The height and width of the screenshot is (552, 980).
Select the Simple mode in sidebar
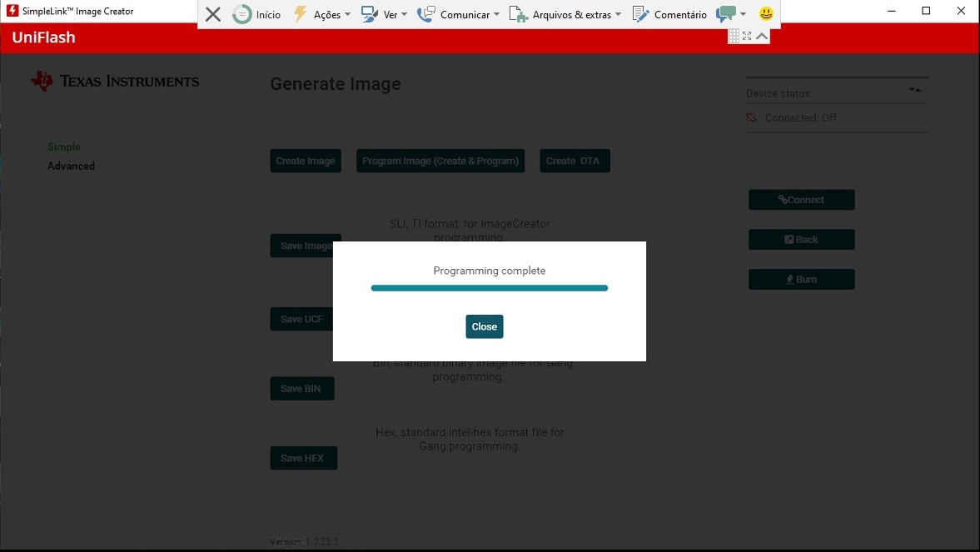tap(64, 147)
